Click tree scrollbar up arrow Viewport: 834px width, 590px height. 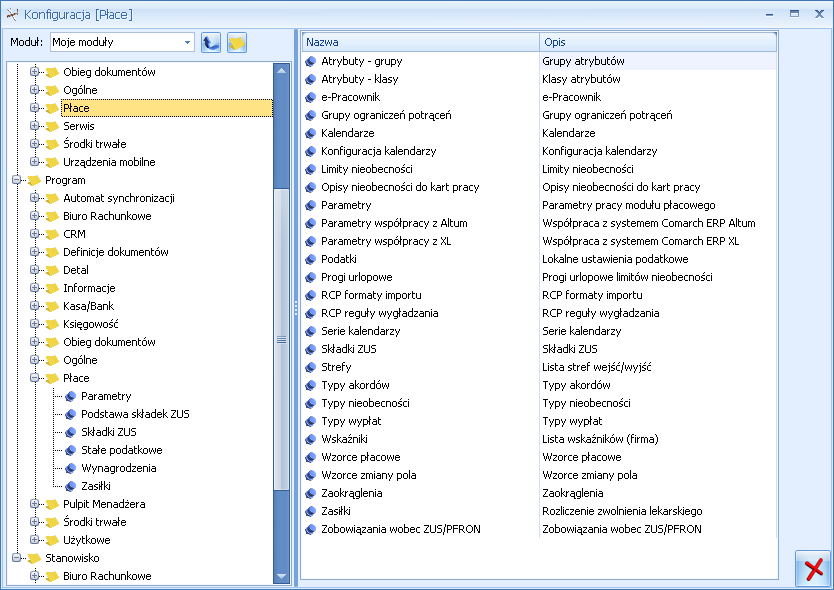click(281, 71)
